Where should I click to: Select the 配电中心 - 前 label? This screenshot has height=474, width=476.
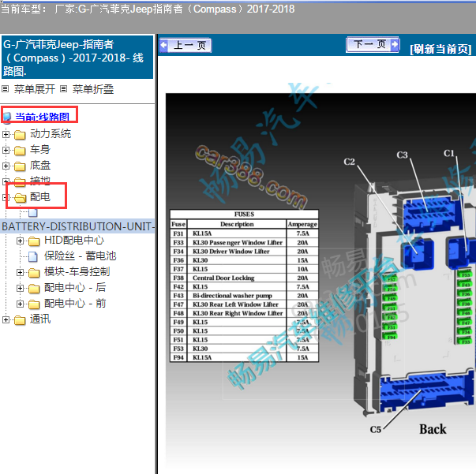click(x=75, y=304)
